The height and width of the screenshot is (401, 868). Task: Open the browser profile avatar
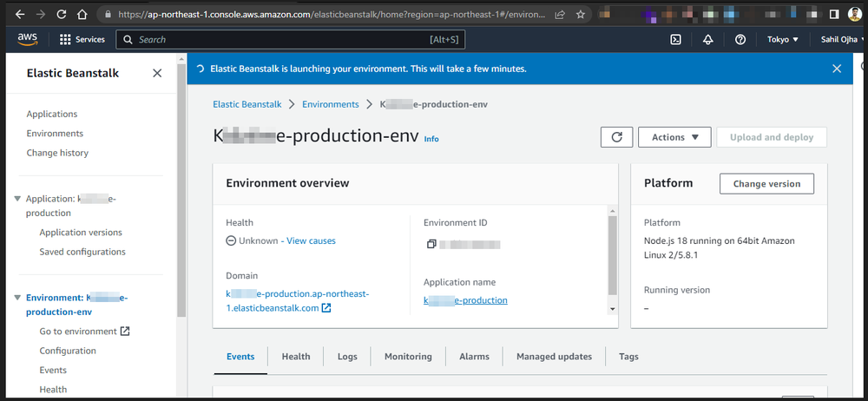(x=854, y=15)
